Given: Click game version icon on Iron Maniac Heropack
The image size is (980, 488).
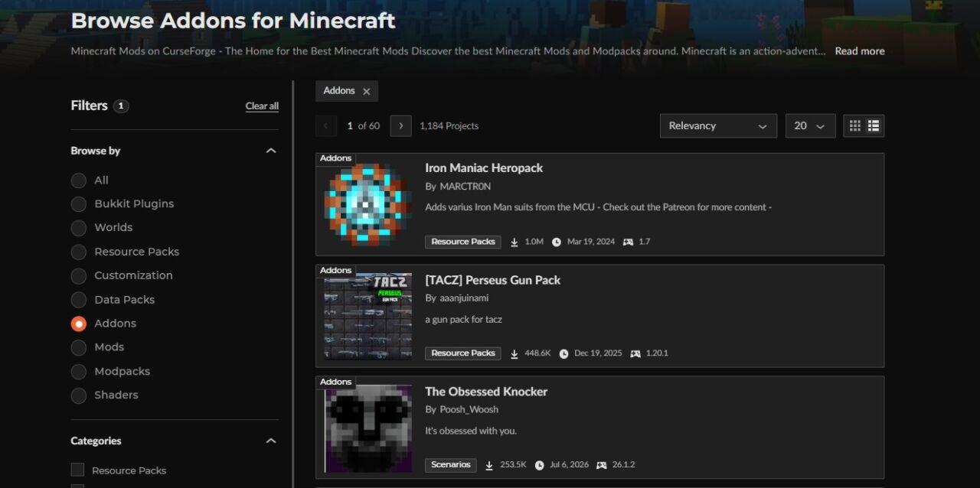Looking at the screenshot, I should [628, 242].
